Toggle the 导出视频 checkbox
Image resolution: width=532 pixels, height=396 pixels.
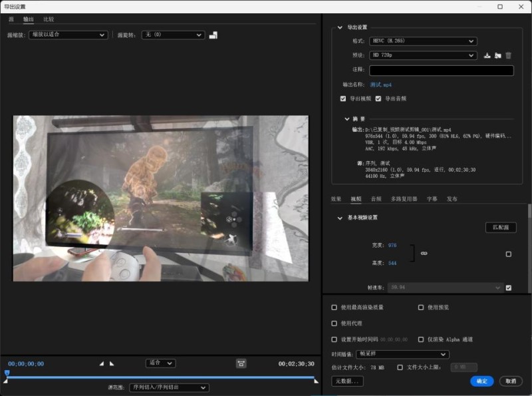(342, 99)
